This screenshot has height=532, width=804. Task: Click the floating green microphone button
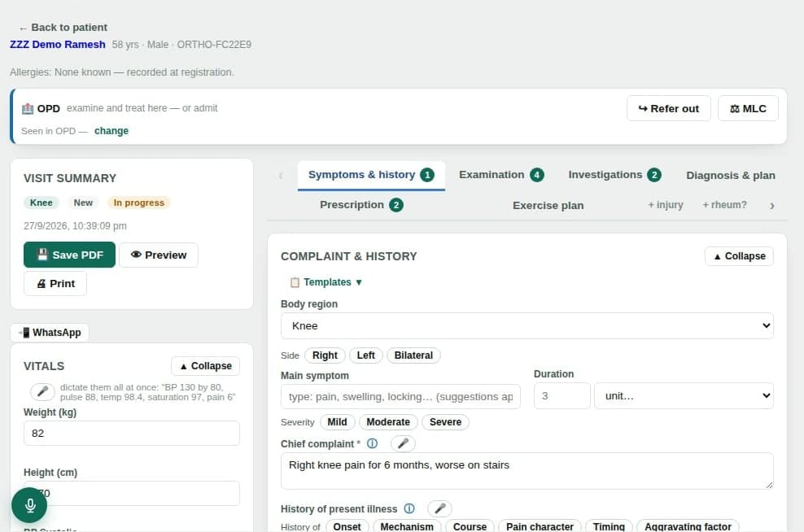coord(30,505)
